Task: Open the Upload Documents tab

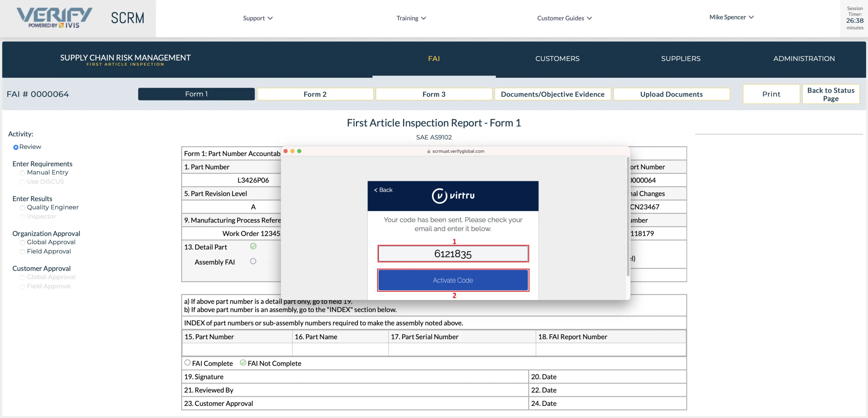Action: pyautogui.click(x=671, y=94)
